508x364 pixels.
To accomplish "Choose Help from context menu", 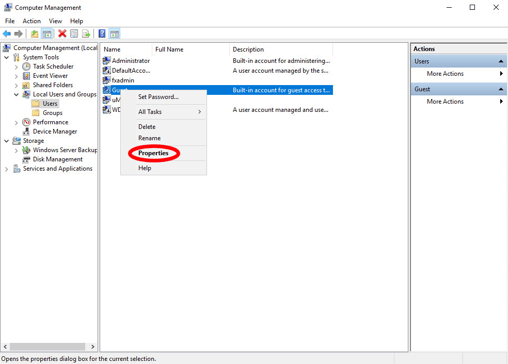I will (163, 168).
